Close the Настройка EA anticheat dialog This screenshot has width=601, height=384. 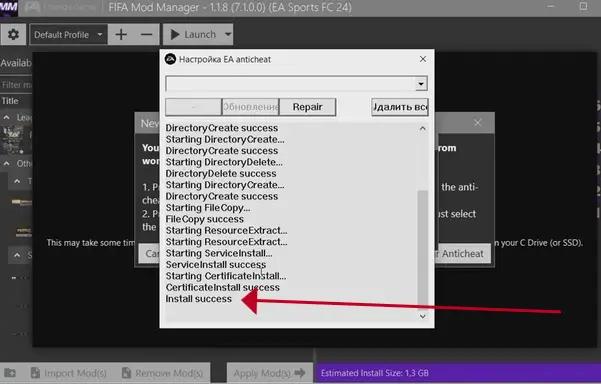423,59
